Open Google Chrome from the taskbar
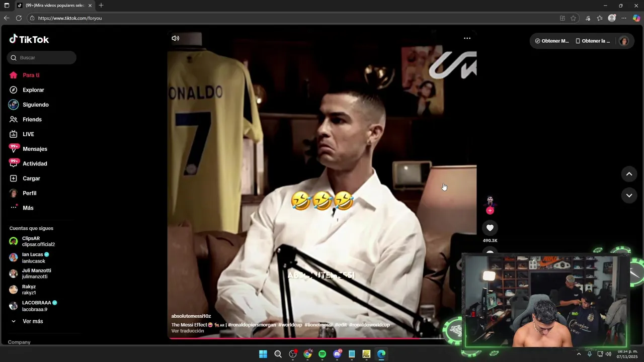The image size is (644, 362). pos(307,354)
